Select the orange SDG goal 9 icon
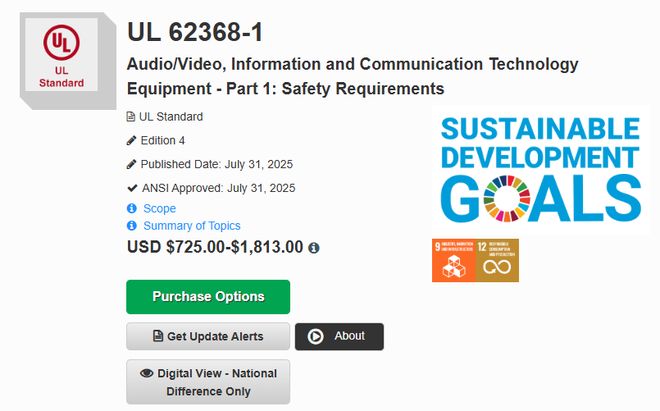This screenshot has height=411, width=660. pos(453,260)
